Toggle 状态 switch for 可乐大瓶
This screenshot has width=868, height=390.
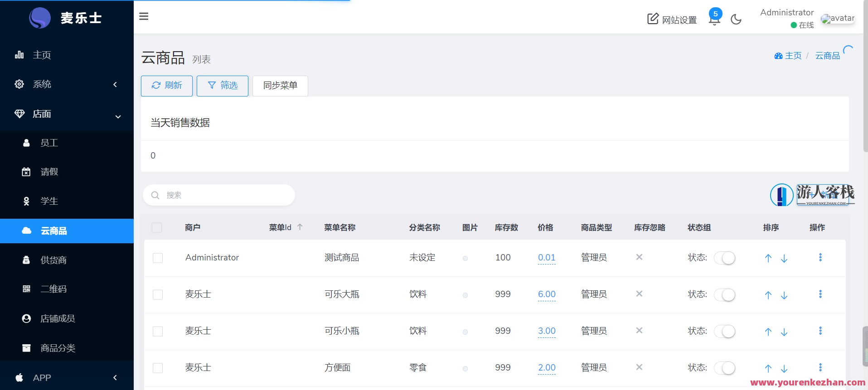pos(724,295)
